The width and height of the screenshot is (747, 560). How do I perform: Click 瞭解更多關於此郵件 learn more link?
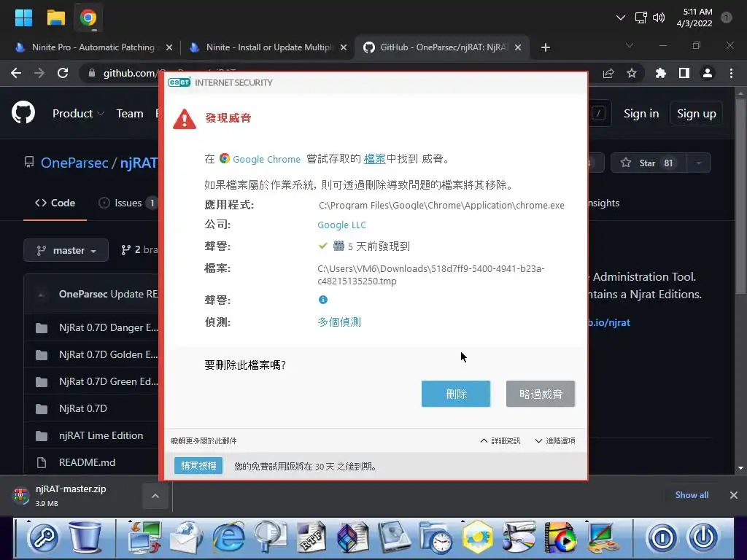click(x=204, y=441)
